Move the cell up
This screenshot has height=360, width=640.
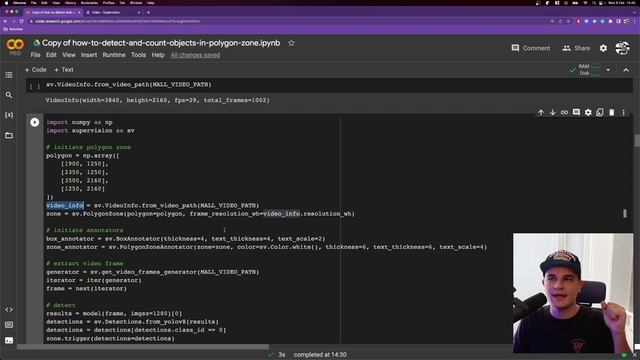541,112
